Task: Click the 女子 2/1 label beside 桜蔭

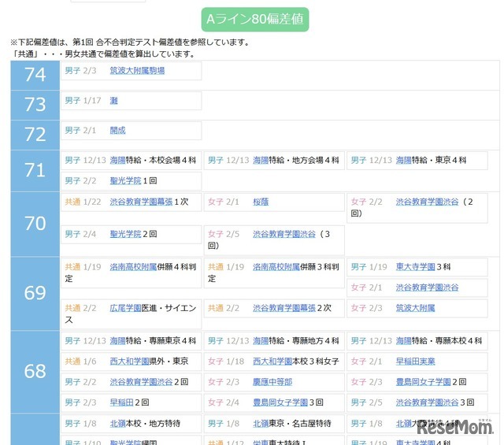Action: coord(224,202)
